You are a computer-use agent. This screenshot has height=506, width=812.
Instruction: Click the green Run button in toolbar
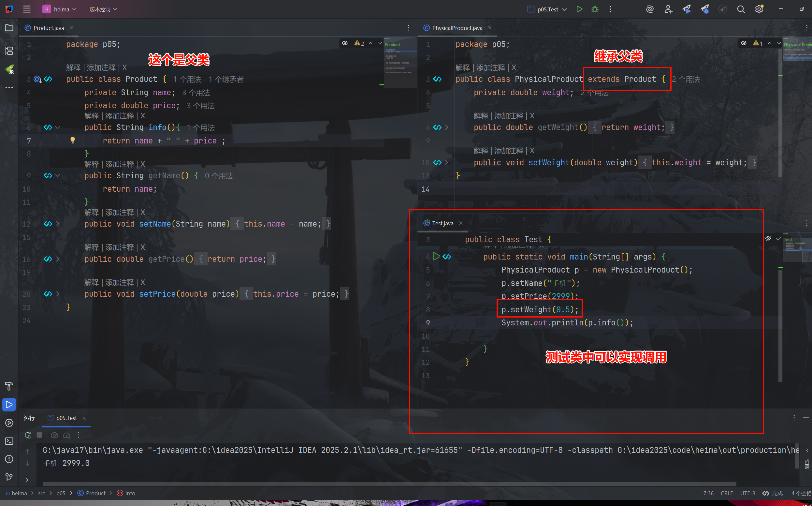[x=579, y=9]
